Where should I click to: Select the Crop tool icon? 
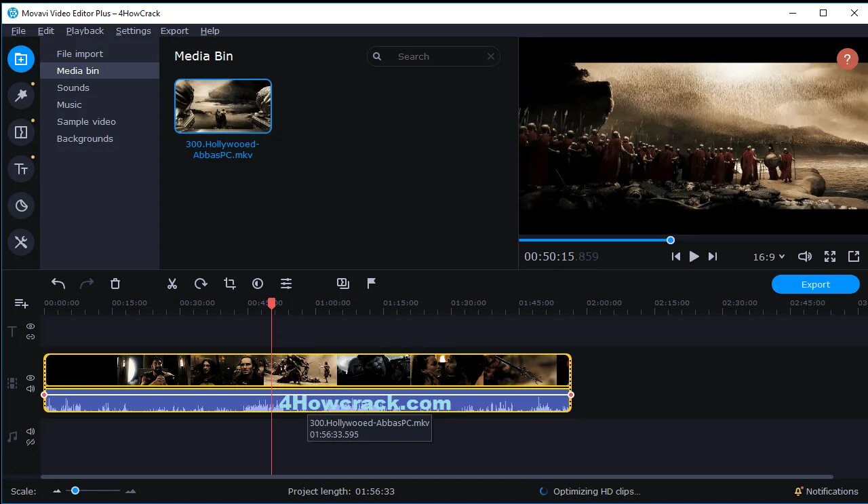(x=229, y=284)
